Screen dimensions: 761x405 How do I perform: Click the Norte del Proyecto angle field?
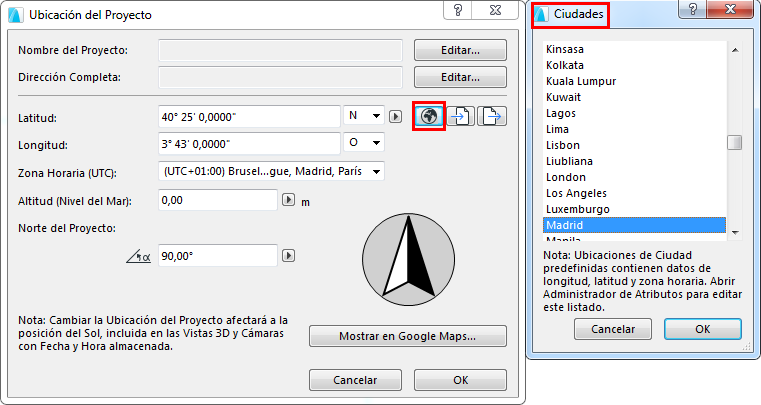(218, 256)
